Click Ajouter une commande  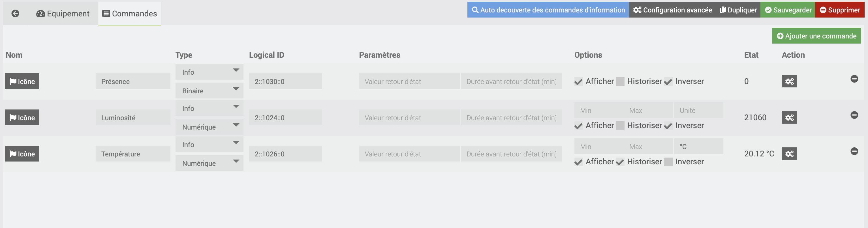coord(816,36)
